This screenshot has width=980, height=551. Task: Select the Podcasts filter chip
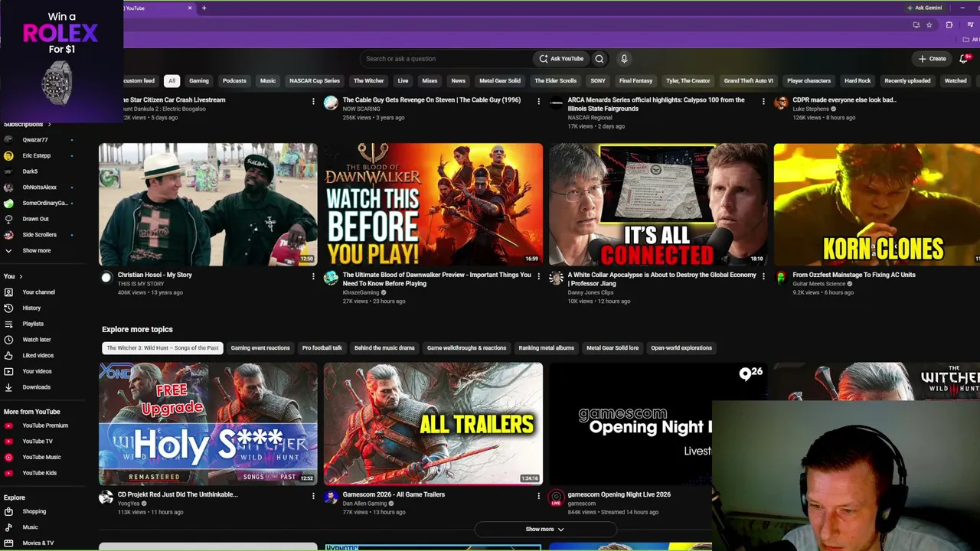tap(234, 81)
